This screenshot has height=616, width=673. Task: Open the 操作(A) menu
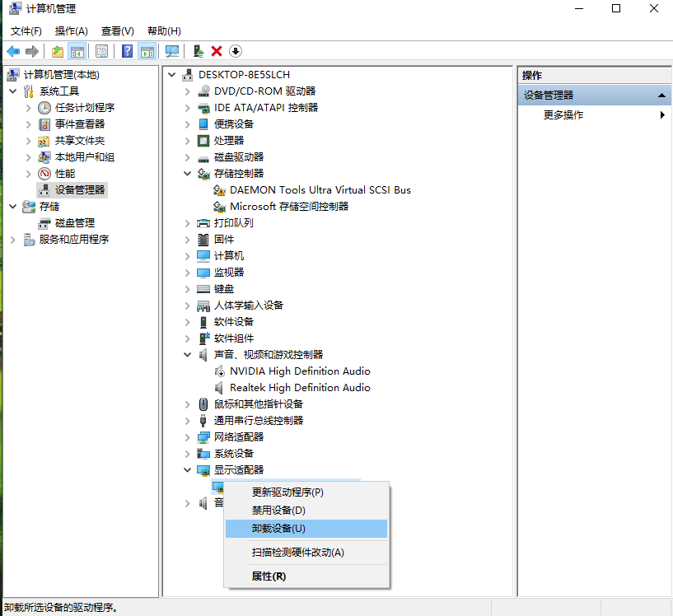[71, 31]
